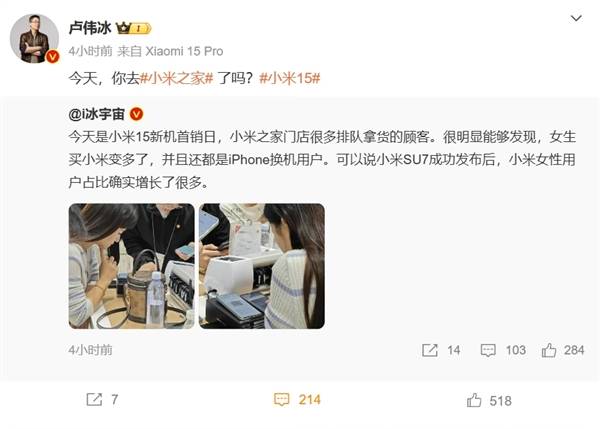The height and width of the screenshot is (429, 600).
Task: Expand the post options chevron
Action: point(576,18)
